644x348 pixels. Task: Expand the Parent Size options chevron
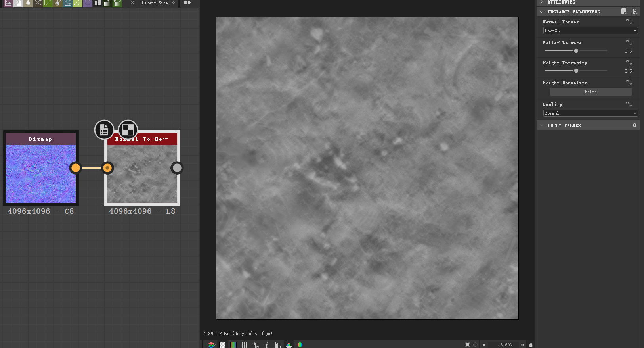(173, 2)
